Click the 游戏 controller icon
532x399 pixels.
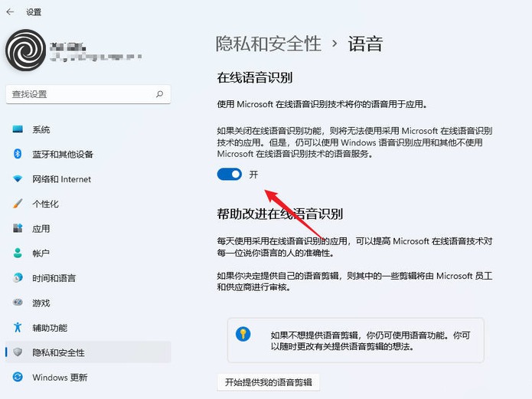18,303
